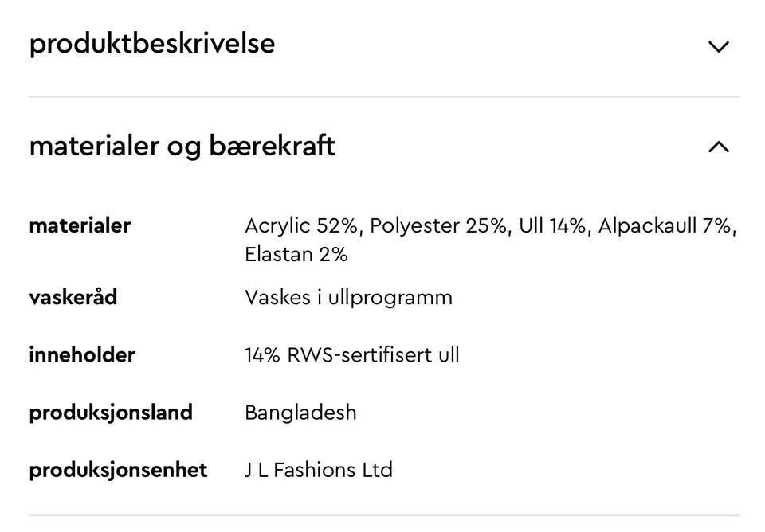Click divider line below produktbeskrivelse section
The width and height of the screenshot is (765, 532).
pos(384,96)
